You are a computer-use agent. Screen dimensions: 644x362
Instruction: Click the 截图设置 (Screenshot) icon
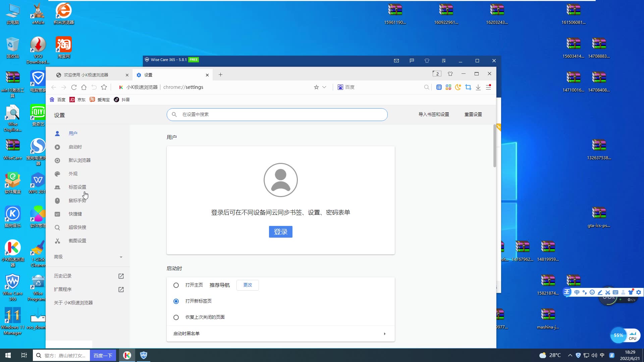tap(57, 240)
